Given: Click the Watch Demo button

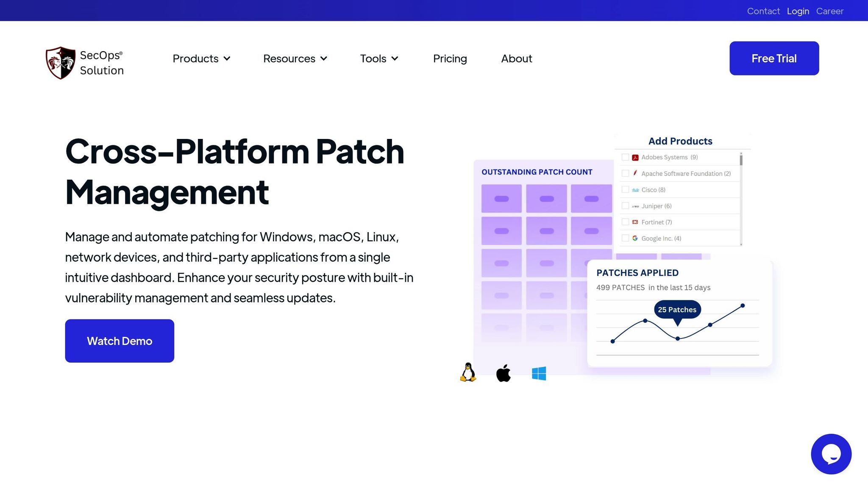Looking at the screenshot, I should click(120, 341).
